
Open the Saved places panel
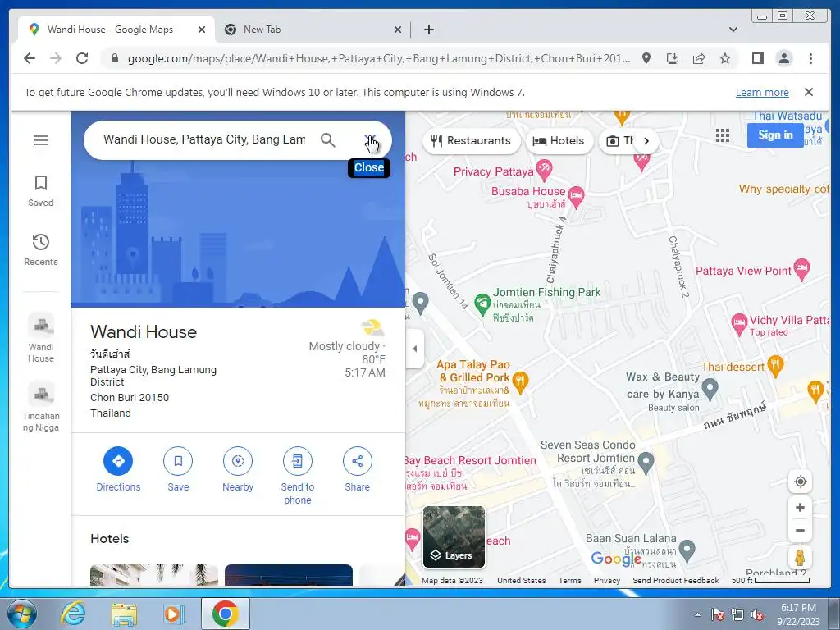tap(41, 190)
